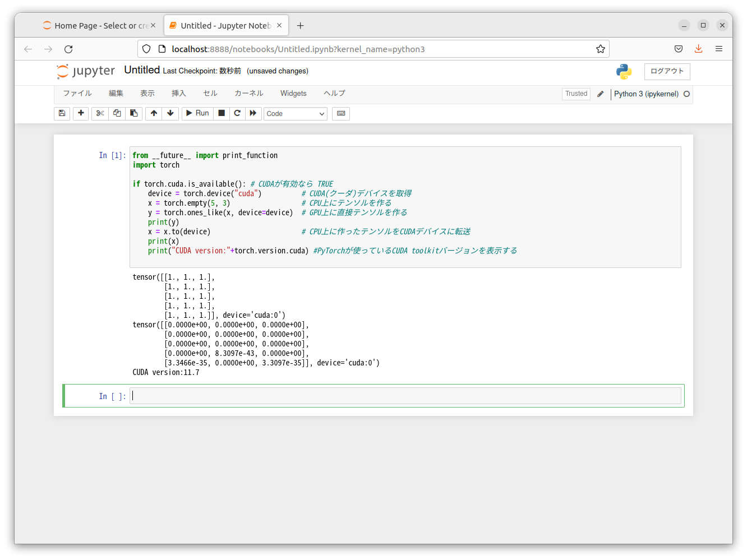Click the tensor output area text
The height and width of the screenshot is (560, 747).
(256, 320)
